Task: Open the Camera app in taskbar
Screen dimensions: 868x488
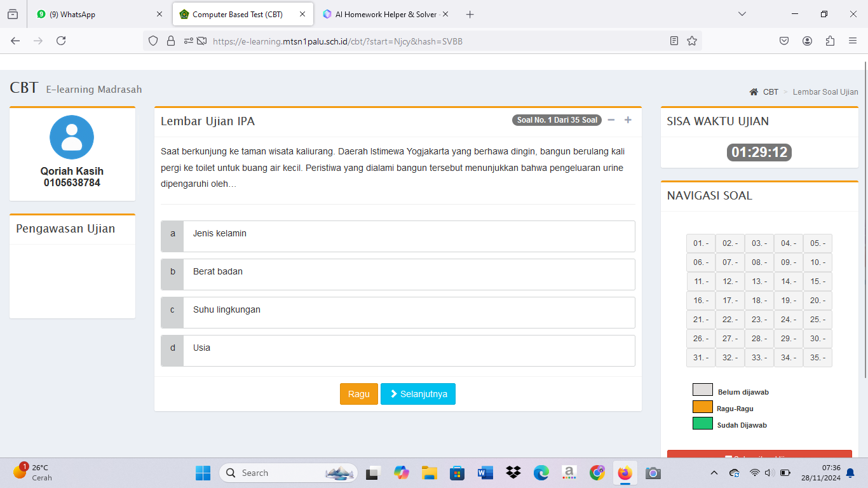Action: (653, 473)
